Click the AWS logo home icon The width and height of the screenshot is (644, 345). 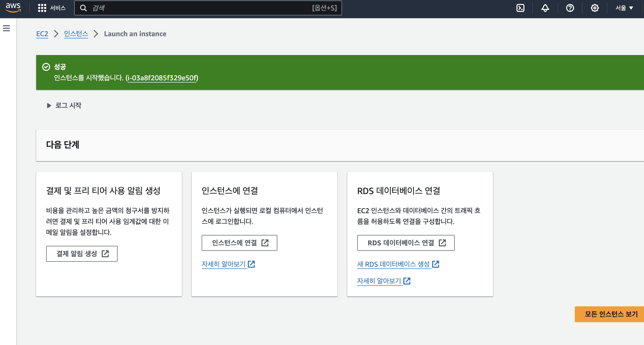pyautogui.click(x=13, y=7)
